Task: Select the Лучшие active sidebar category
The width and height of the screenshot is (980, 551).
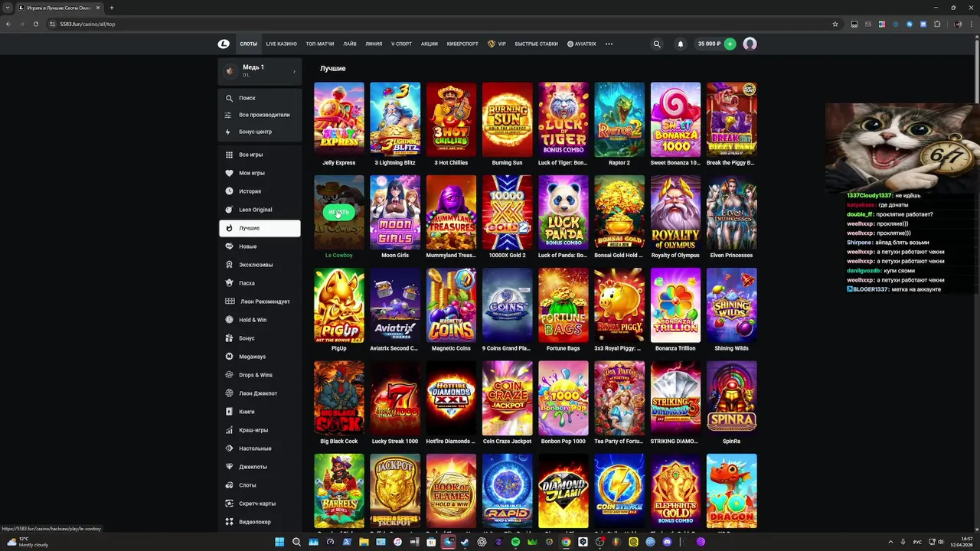Action: point(260,228)
